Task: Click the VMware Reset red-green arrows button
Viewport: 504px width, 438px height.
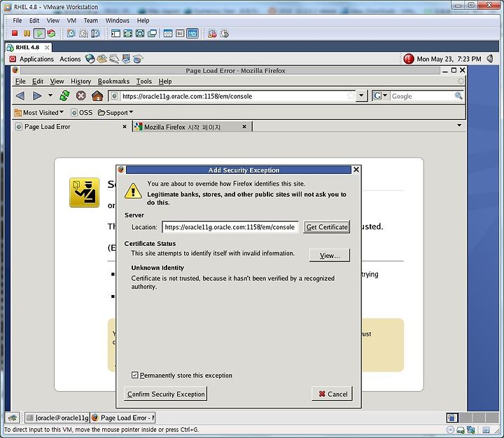Action: tap(51, 33)
